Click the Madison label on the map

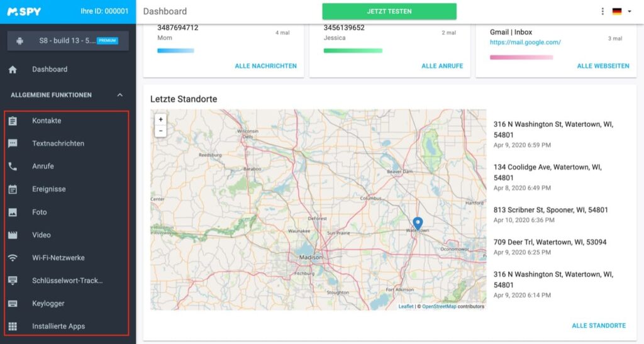[311, 257]
